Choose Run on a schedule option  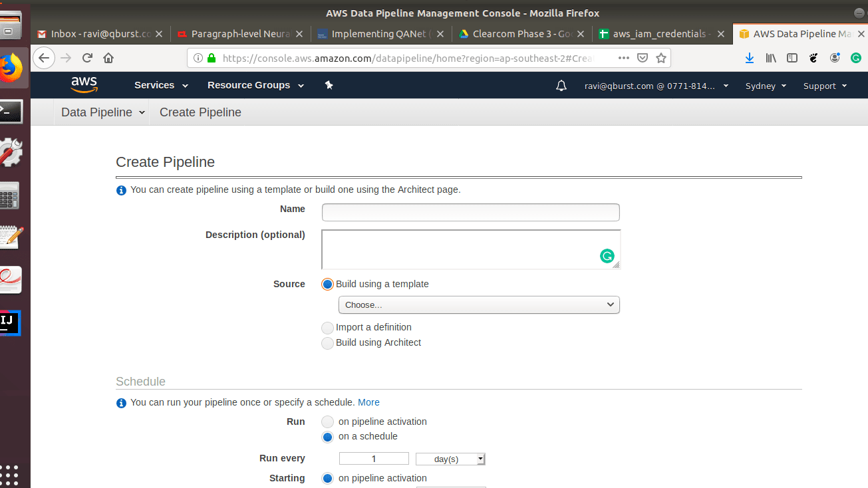tap(328, 437)
